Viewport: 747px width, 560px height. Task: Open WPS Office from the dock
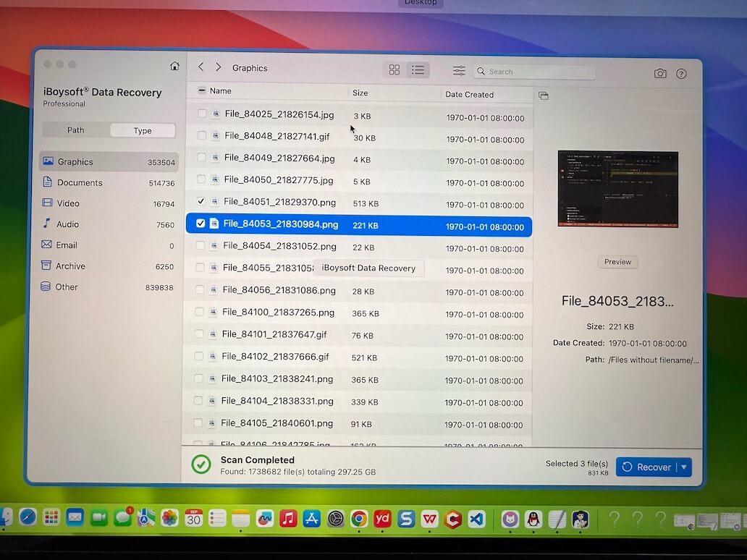pos(430,519)
